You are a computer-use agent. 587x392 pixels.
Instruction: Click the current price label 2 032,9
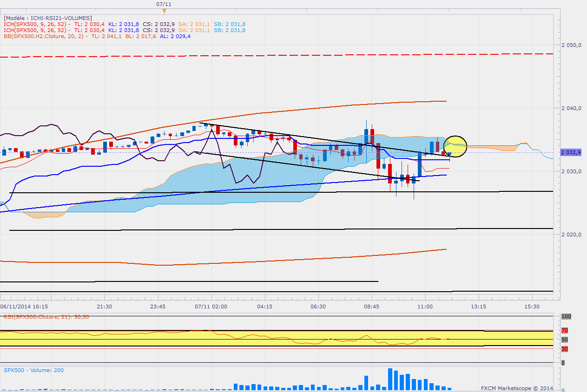click(571, 152)
